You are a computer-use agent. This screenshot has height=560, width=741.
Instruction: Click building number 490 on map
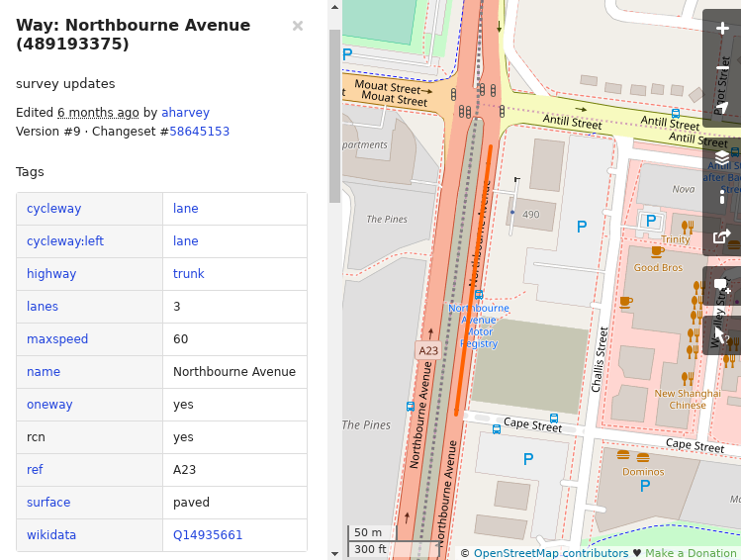[x=530, y=215]
